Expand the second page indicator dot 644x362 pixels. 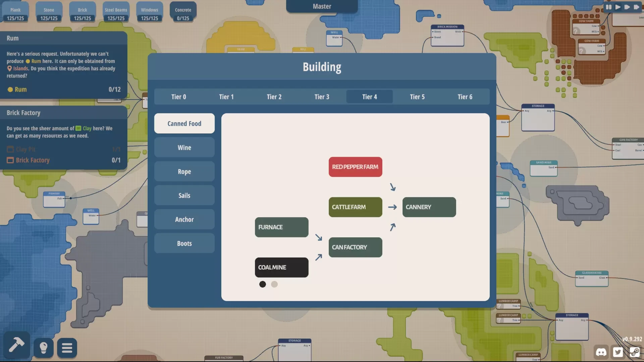[x=274, y=284]
